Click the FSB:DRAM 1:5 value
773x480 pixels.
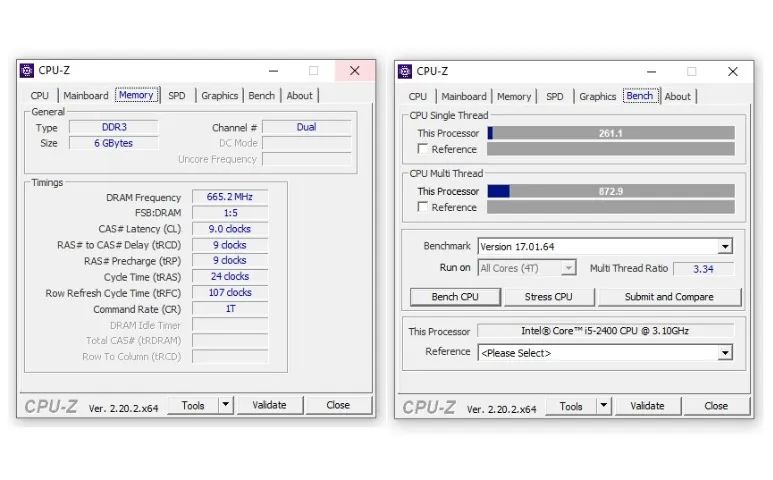click(230, 213)
